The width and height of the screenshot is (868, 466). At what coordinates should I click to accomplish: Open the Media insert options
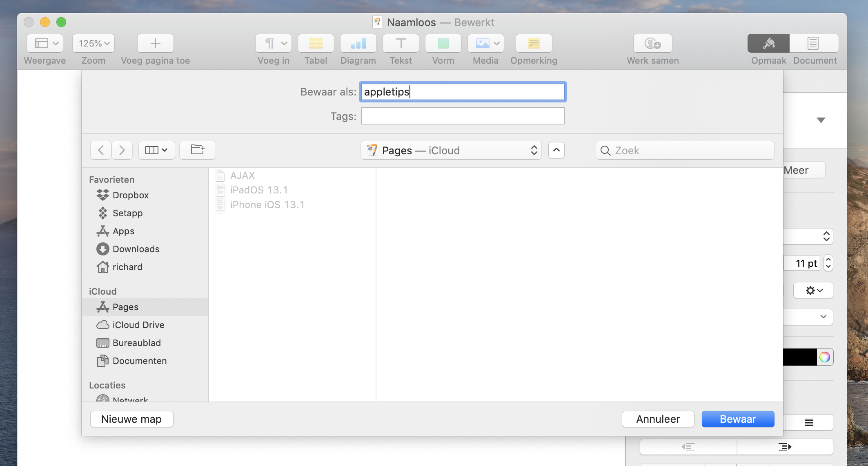pyautogui.click(x=485, y=43)
